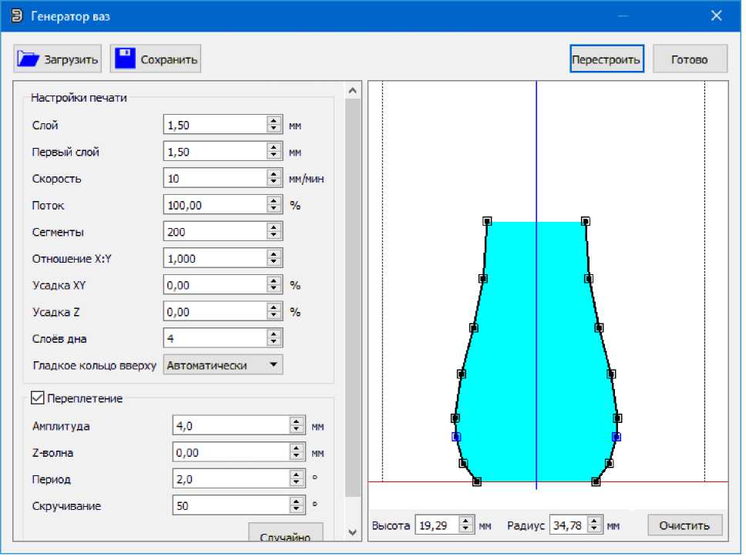Click the Амплитуда value field
This screenshot has width=746, height=560.
(231, 426)
